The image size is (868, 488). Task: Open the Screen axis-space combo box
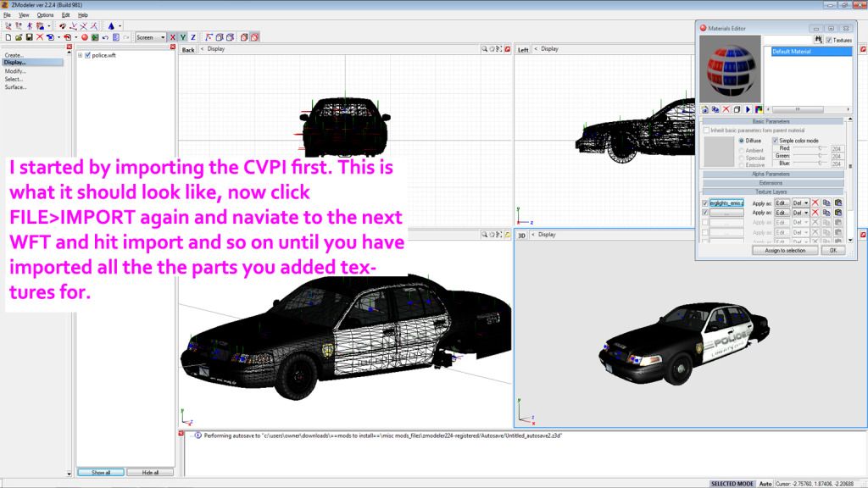[x=151, y=37]
